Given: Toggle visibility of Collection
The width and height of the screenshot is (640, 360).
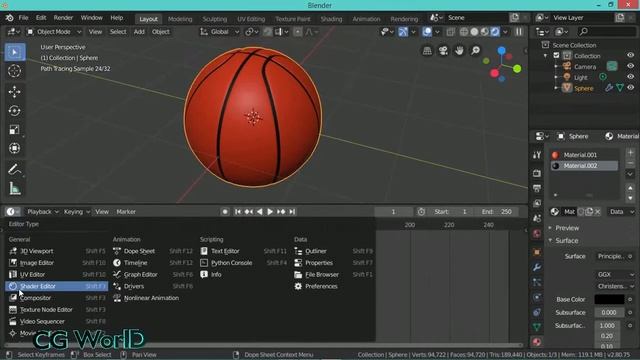Looking at the screenshot, I should [x=631, y=56].
